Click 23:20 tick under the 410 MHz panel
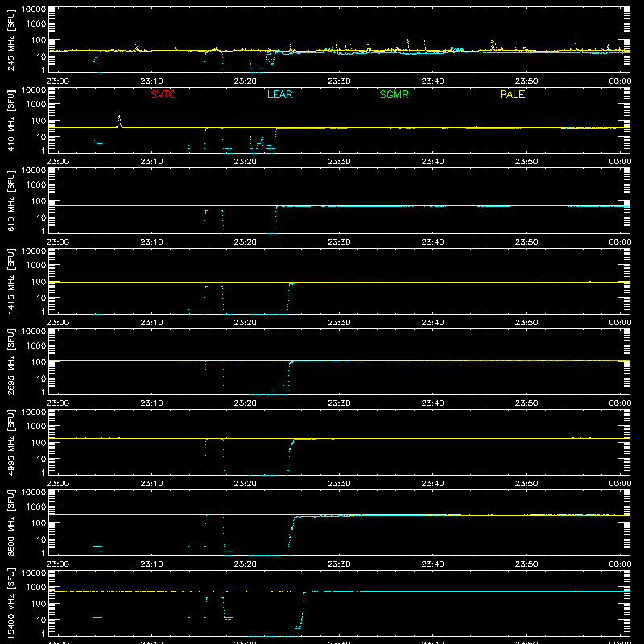This screenshot has height=644, width=644. pyautogui.click(x=246, y=162)
